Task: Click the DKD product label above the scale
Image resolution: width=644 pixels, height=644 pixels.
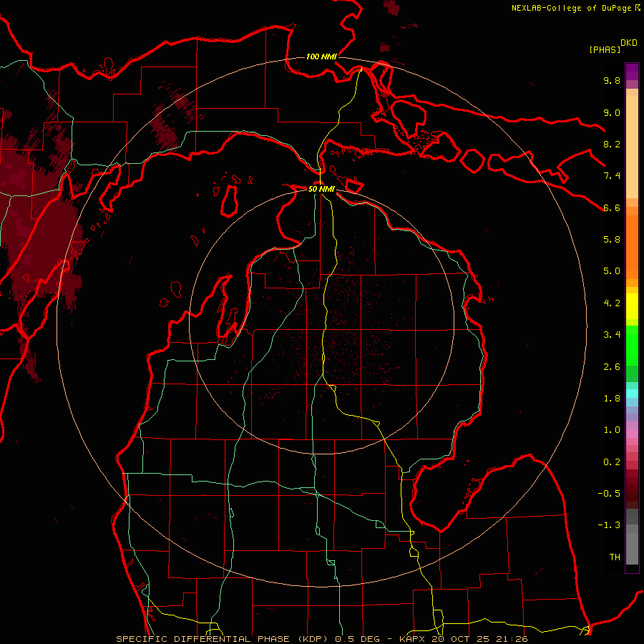Action: click(x=629, y=43)
